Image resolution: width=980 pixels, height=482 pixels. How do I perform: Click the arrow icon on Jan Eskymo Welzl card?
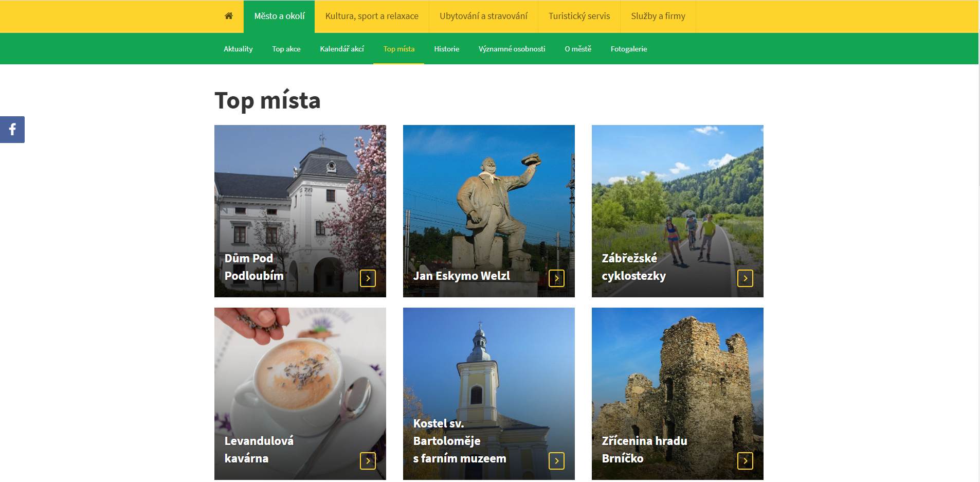pyautogui.click(x=556, y=278)
